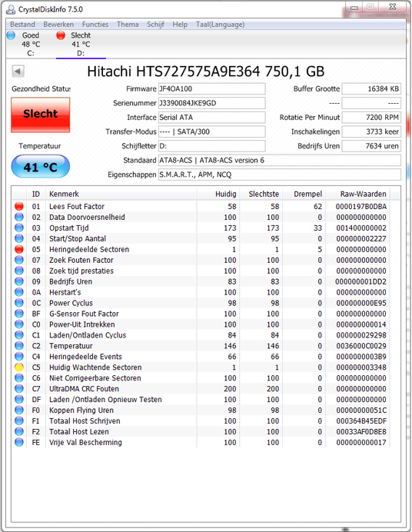Click the blue status icon for drive C:
This screenshot has height=532, width=412.
pos(12,35)
